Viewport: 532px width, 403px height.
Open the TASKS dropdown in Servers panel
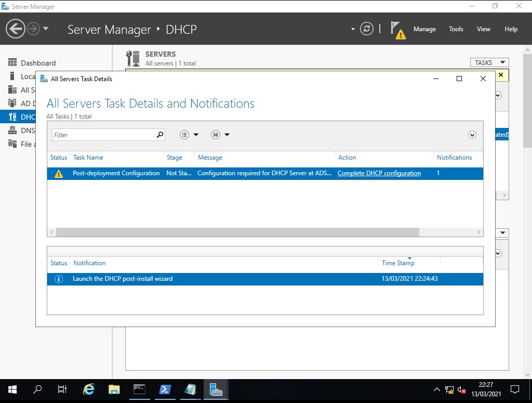489,62
